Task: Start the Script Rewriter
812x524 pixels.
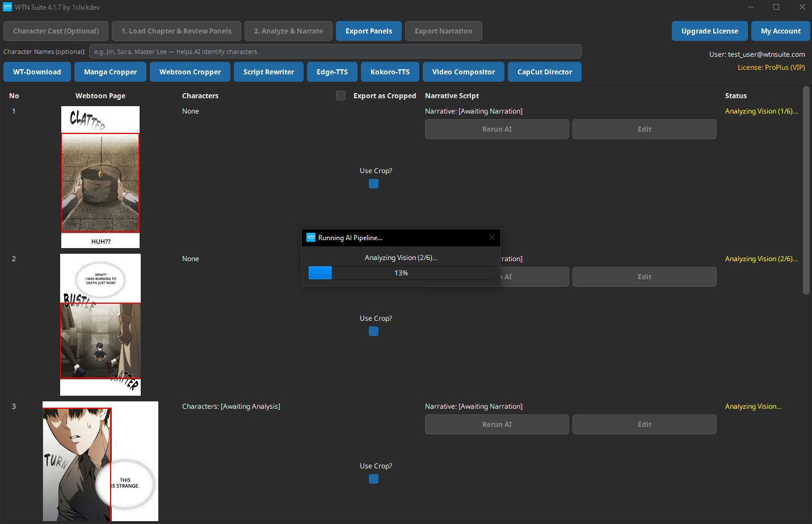Action: coord(268,72)
